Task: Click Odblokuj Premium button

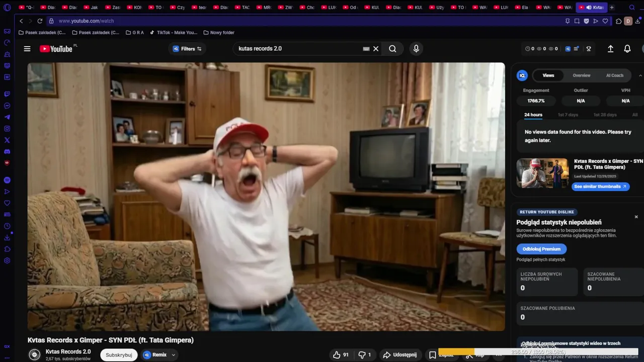Action: [x=541, y=249]
